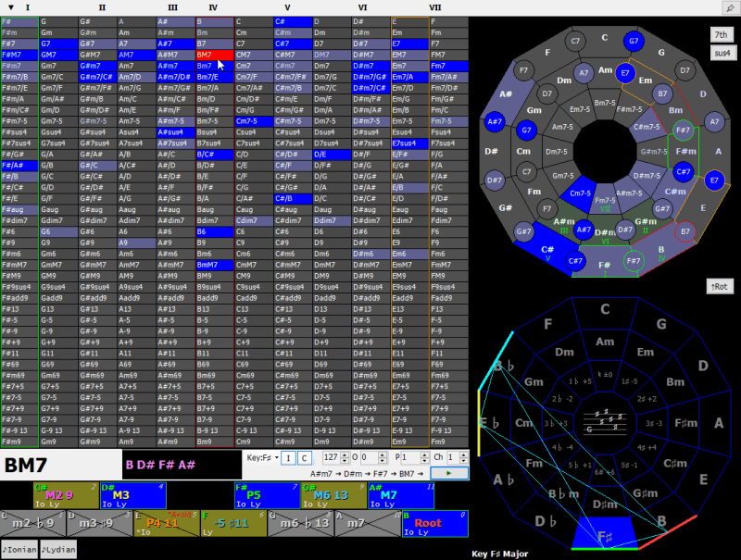741x560 pixels.
Task: Select the F#/A# cell in the chord grid
Action: pyautogui.click(x=19, y=166)
